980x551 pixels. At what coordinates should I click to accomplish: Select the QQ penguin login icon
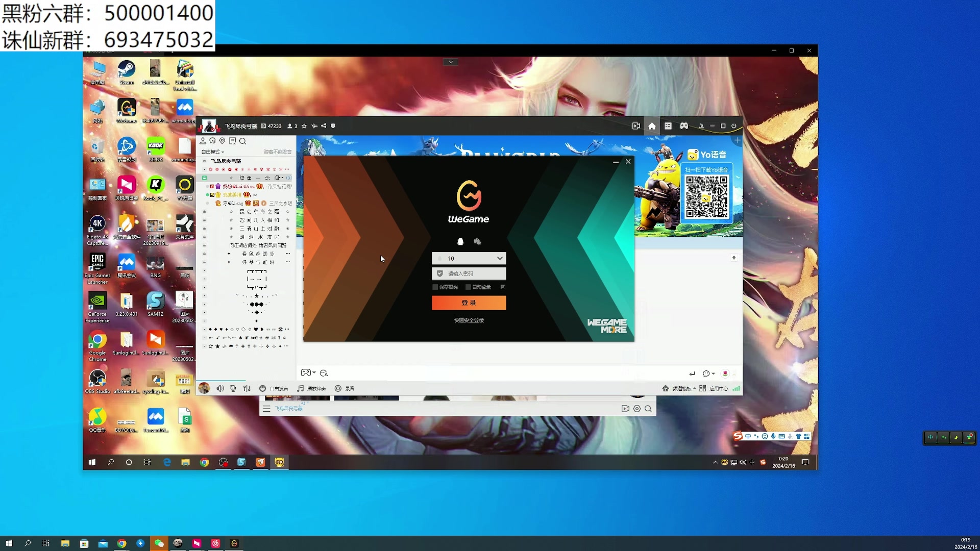[460, 242]
